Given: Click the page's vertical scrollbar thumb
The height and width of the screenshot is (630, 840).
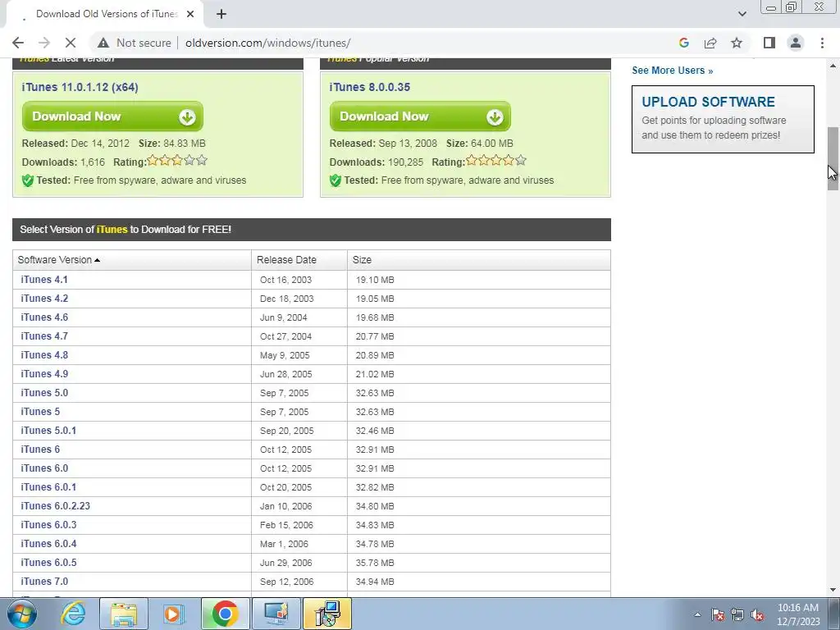Looking at the screenshot, I should [x=833, y=158].
